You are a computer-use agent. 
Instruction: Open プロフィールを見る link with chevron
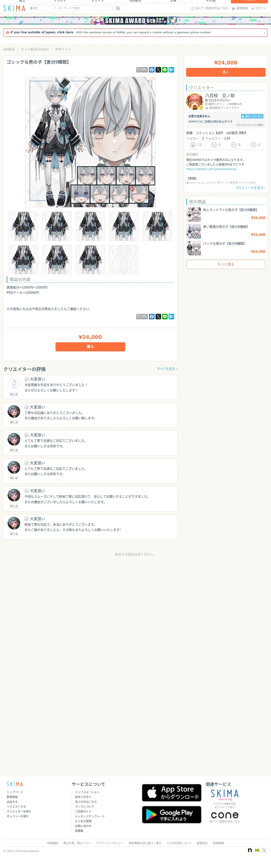point(250,188)
